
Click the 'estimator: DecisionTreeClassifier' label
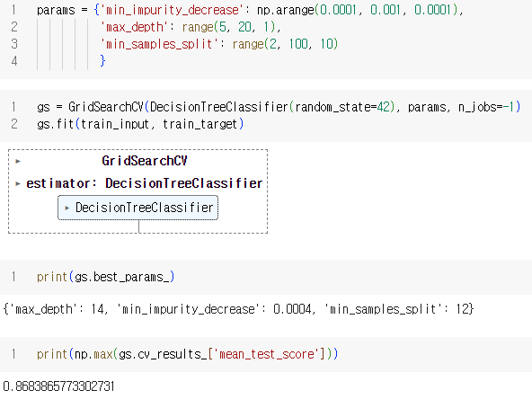pos(145,183)
